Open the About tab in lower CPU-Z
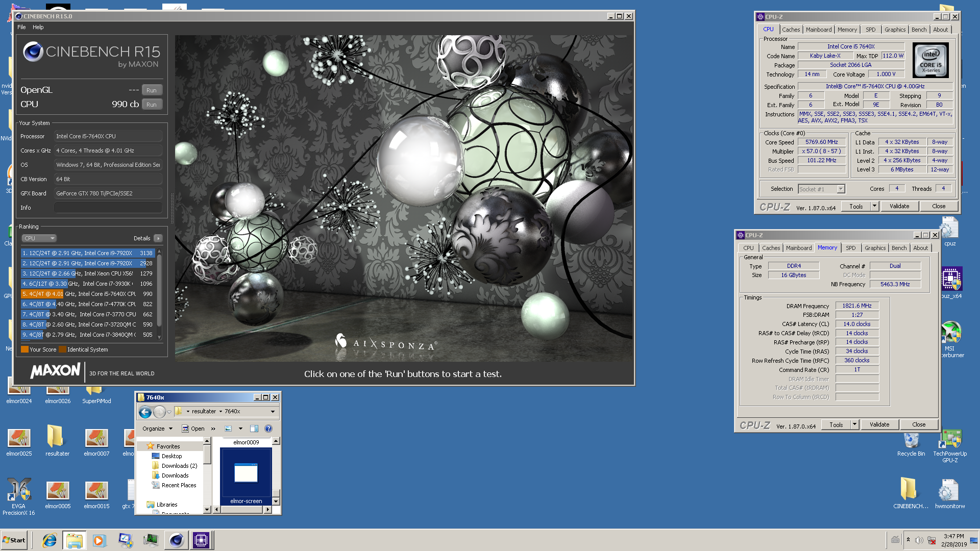The image size is (980, 551). coord(920,248)
